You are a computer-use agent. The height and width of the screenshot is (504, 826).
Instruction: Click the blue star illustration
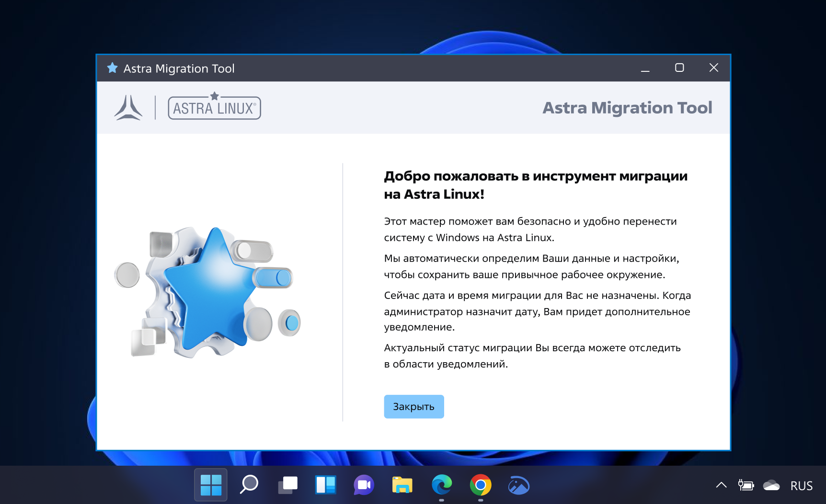click(x=211, y=287)
